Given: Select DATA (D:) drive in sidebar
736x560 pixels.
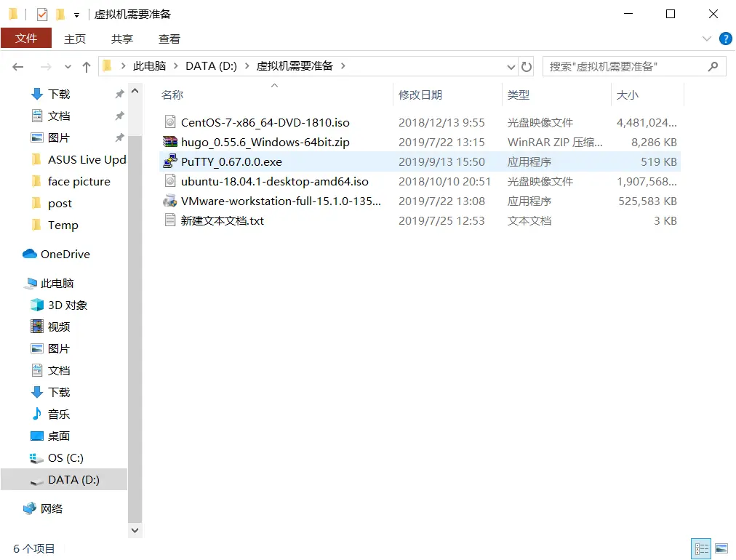Looking at the screenshot, I should (x=64, y=479).
